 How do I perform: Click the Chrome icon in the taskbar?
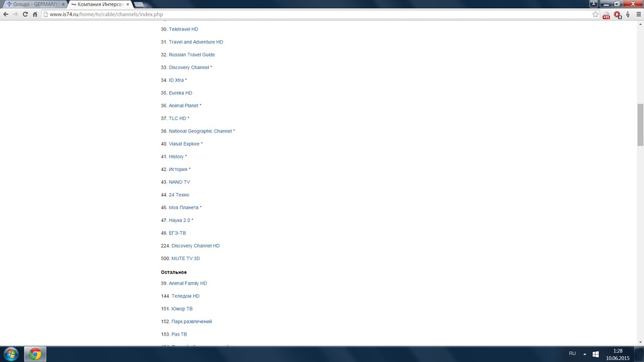[x=35, y=354]
